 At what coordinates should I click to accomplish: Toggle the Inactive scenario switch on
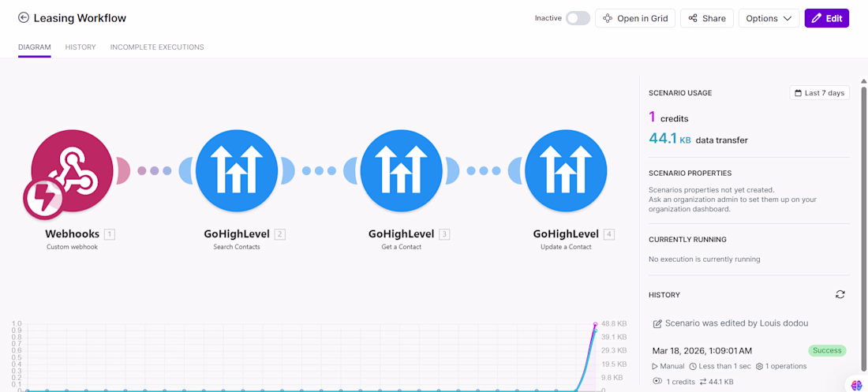tap(578, 18)
